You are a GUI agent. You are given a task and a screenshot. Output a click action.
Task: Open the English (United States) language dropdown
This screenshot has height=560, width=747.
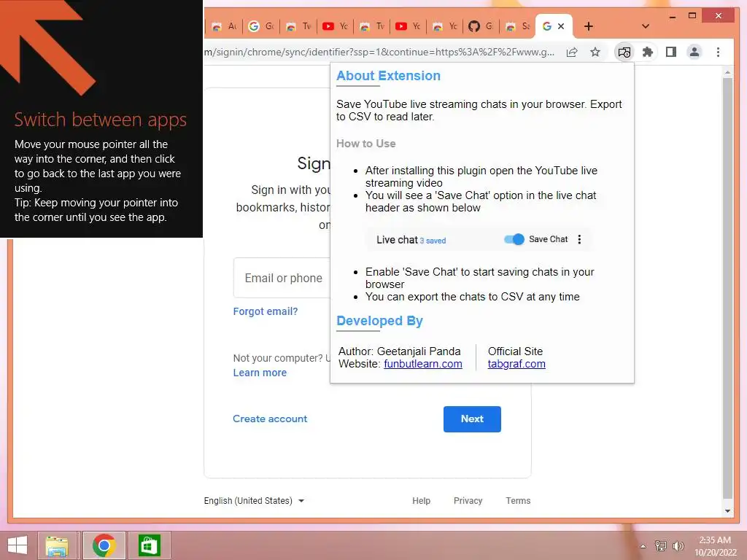(x=254, y=501)
